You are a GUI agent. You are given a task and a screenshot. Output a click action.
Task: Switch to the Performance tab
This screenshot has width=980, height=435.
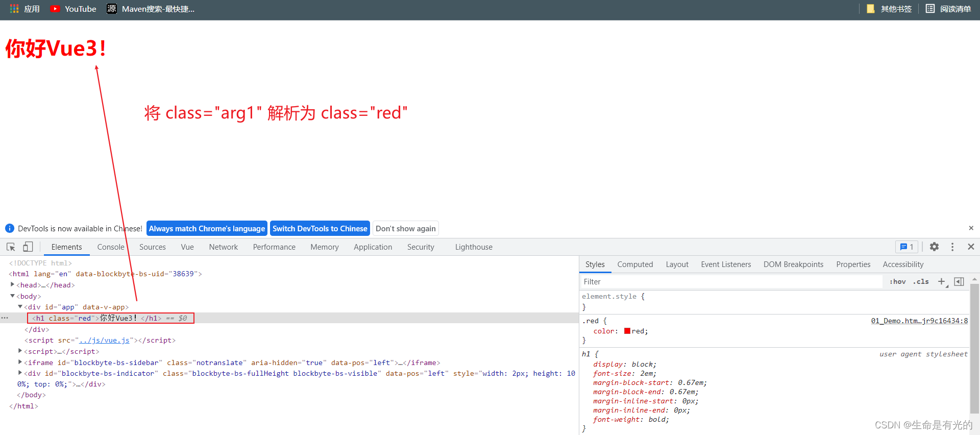(274, 247)
